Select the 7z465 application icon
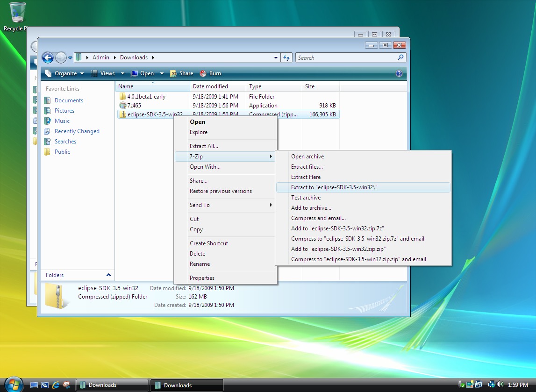Screen dimensions: 536x392 [x=123, y=105]
